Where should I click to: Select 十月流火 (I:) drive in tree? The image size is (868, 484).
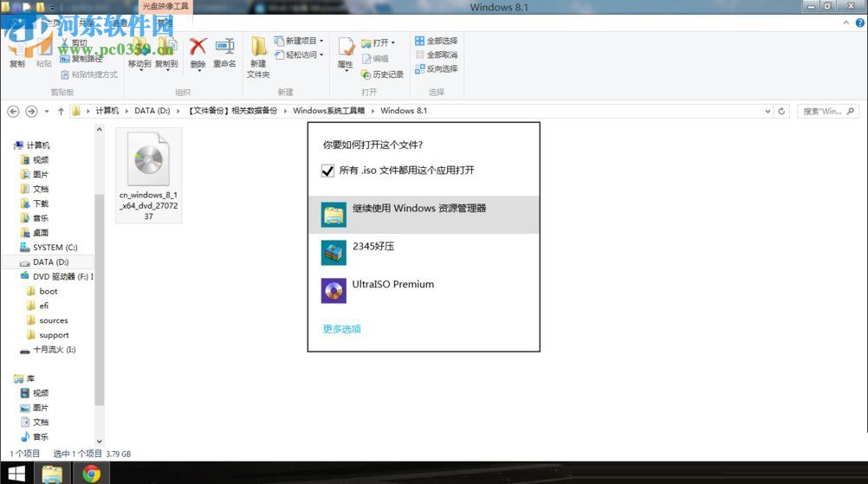54,350
